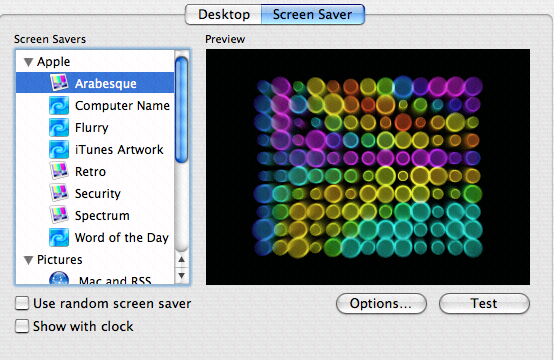This screenshot has width=554, height=360.
Task: Click the Arabesque screen saver icon
Action: pos(59,83)
